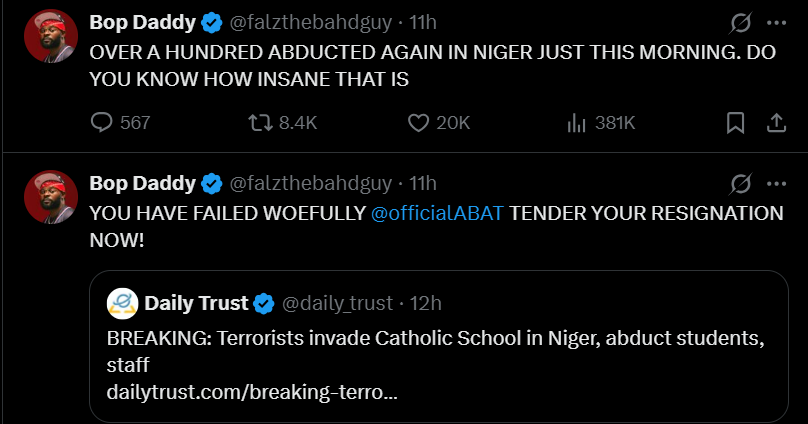This screenshot has height=424, width=808.
Task: Click @falzthebahdguy handle in second tweet
Action: (x=311, y=183)
